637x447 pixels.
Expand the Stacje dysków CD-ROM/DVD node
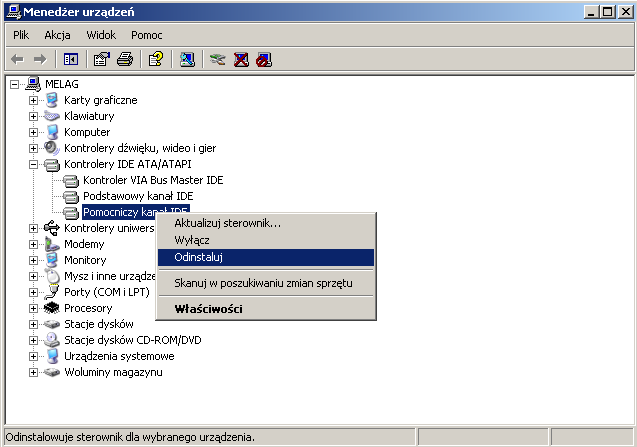(x=33, y=340)
